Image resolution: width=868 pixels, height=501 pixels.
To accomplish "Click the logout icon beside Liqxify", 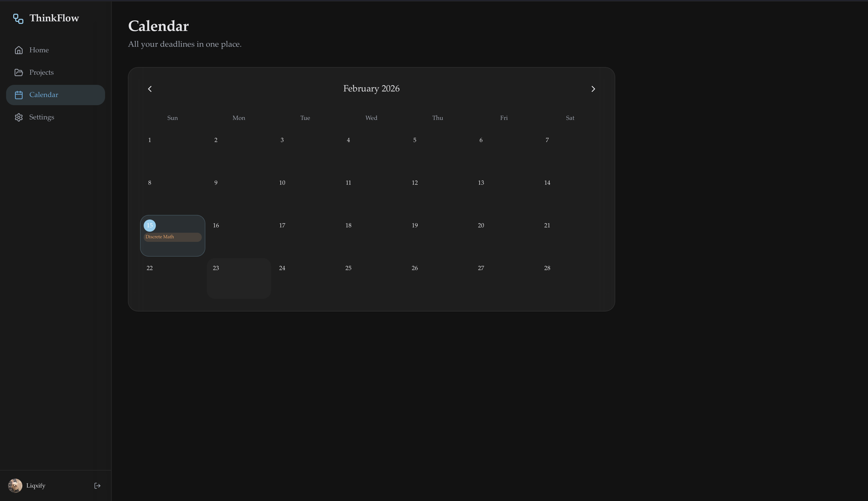I will click(97, 486).
